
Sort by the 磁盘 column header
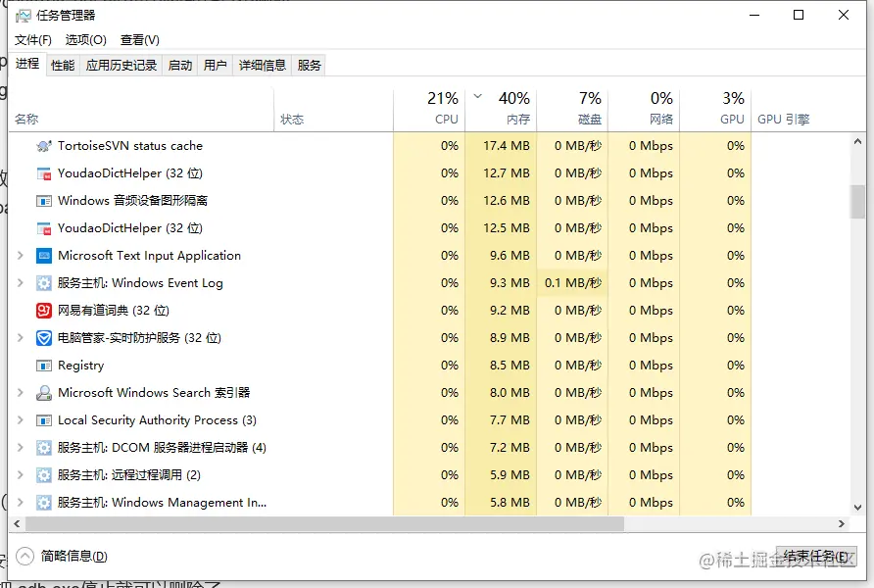572,109
